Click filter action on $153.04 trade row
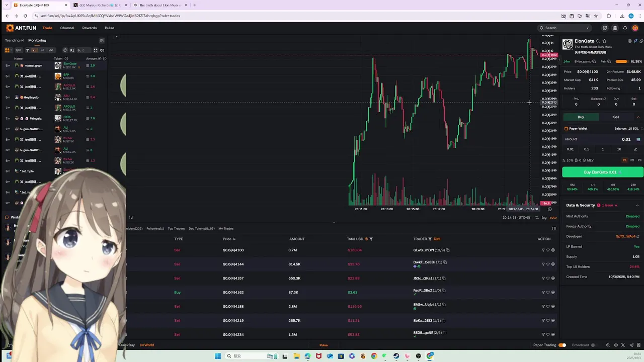 (x=543, y=250)
